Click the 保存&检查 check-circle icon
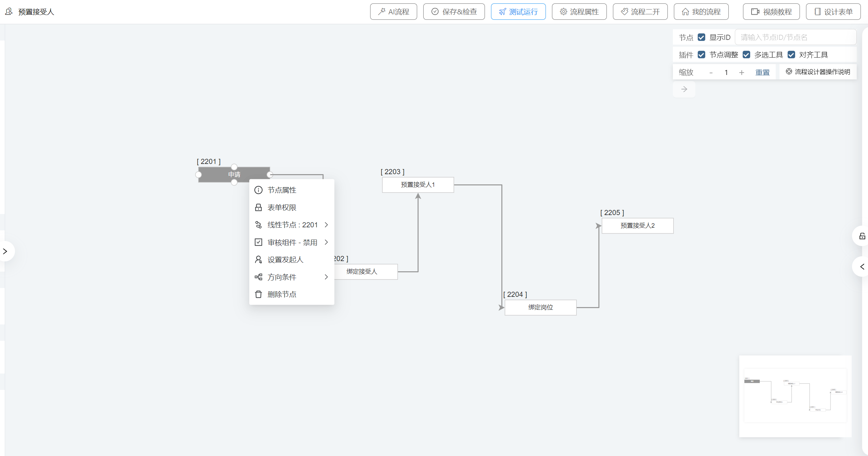The height and width of the screenshot is (456, 868). tap(435, 12)
